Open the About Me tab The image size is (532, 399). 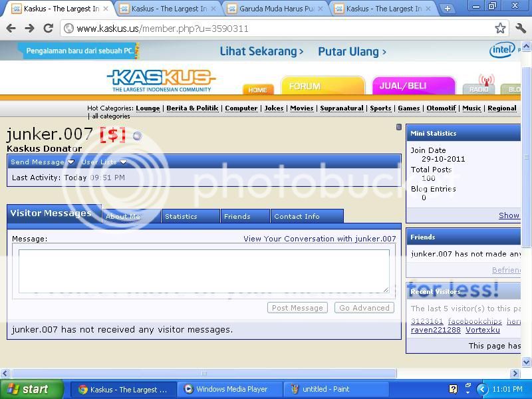(x=131, y=216)
